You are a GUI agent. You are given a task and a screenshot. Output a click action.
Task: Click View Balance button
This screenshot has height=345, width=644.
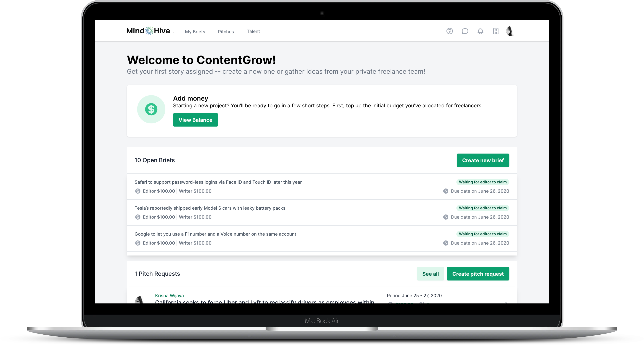click(195, 120)
